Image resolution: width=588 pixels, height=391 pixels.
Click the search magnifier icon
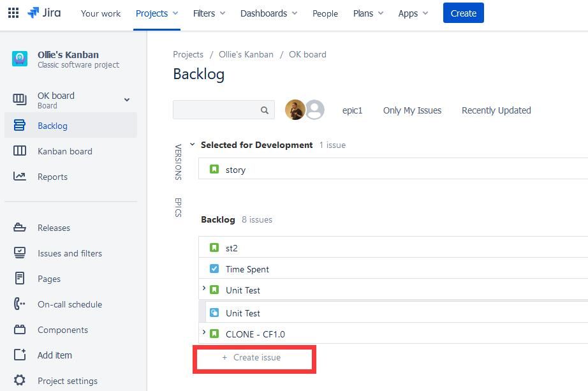pos(265,110)
